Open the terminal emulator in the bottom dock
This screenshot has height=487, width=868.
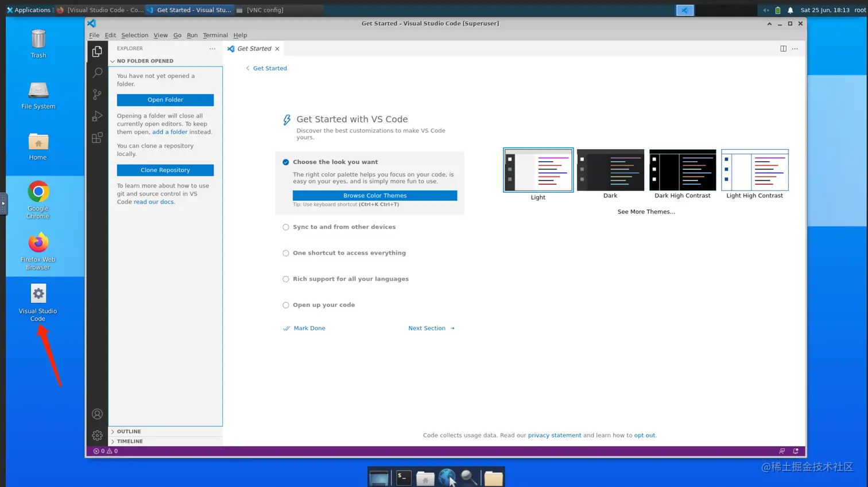pyautogui.click(x=404, y=477)
